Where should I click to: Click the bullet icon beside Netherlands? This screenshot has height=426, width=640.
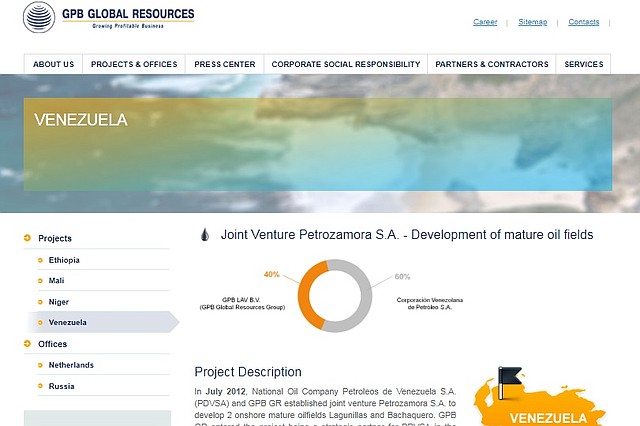coord(40,365)
